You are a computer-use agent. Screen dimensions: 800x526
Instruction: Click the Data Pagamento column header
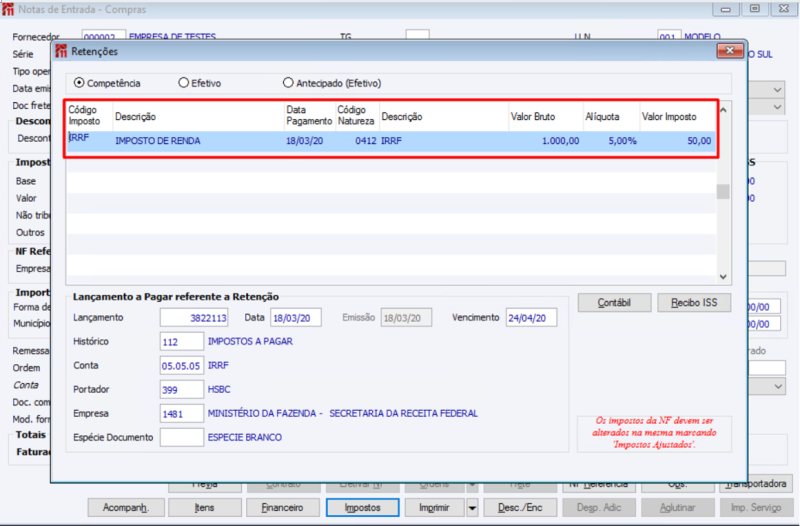coord(309,116)
